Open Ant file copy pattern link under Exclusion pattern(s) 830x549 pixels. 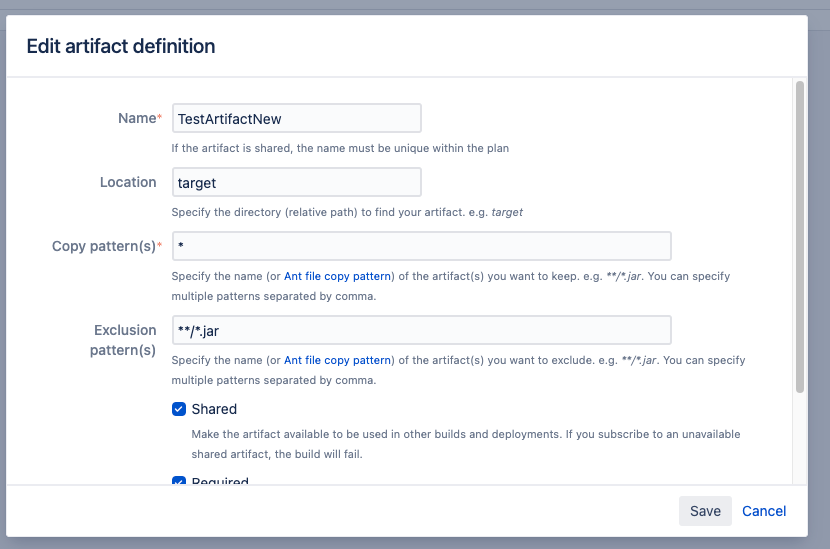(x=336, y=360)
